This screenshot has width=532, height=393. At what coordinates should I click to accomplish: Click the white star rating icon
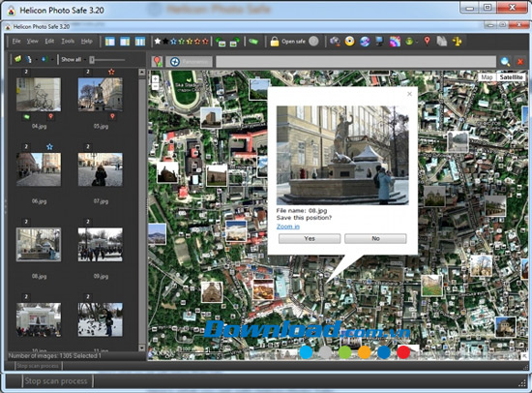click(158, 42)
